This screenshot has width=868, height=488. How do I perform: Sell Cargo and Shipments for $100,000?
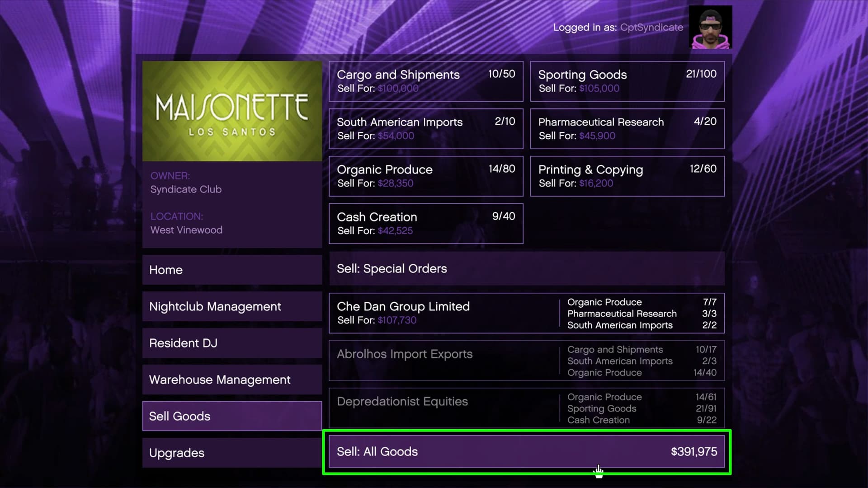point(426,81)
